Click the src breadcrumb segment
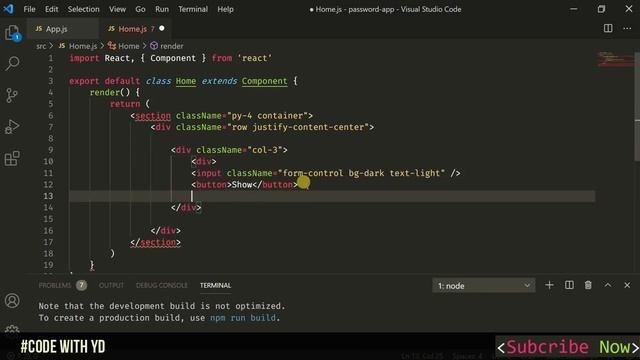640x360 pixels. click(x=41, y=46)
